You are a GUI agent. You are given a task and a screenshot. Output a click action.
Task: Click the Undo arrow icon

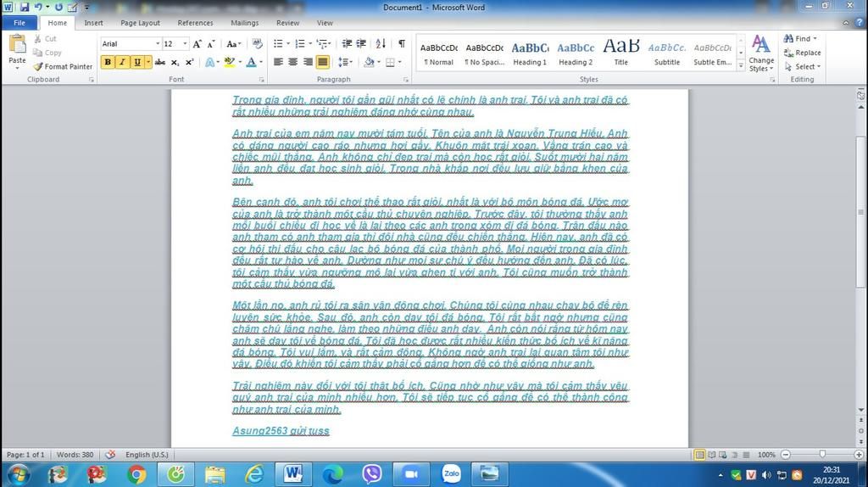click(x=38, y=7)
